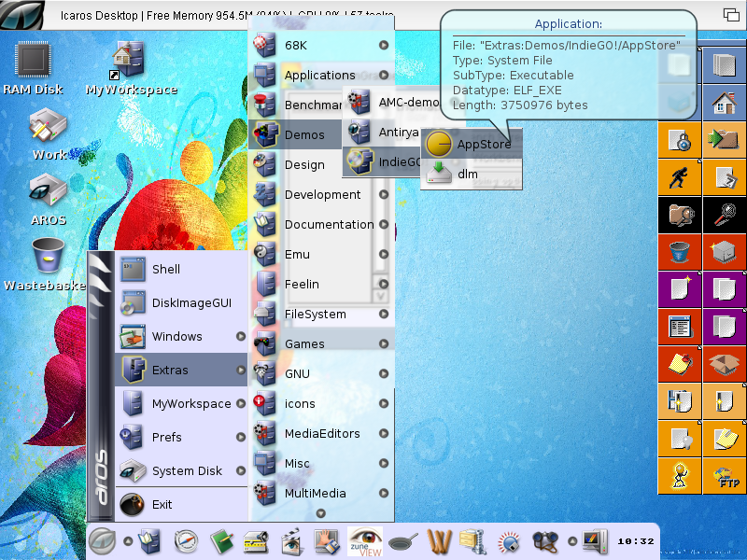
Task: Open MyWorkspace entry in start menu
Action: (181, 404)
